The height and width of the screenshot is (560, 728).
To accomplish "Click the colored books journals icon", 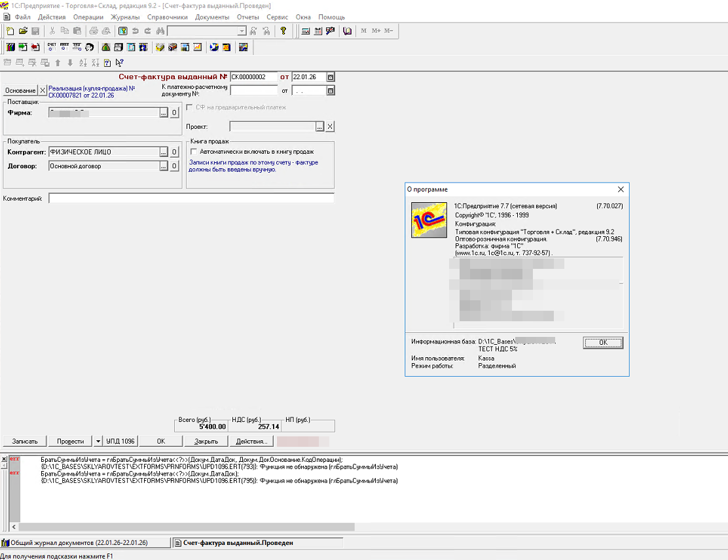I will tap(10, 47).
